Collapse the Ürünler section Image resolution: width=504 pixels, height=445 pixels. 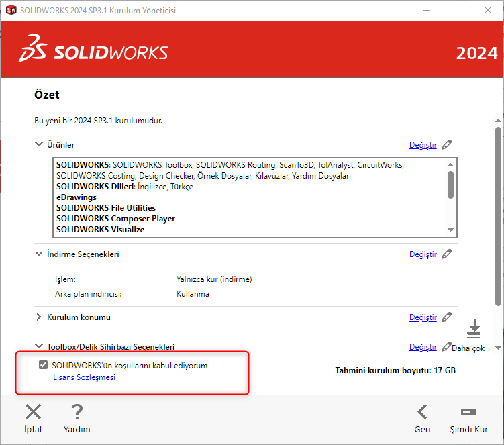[38, 144]
